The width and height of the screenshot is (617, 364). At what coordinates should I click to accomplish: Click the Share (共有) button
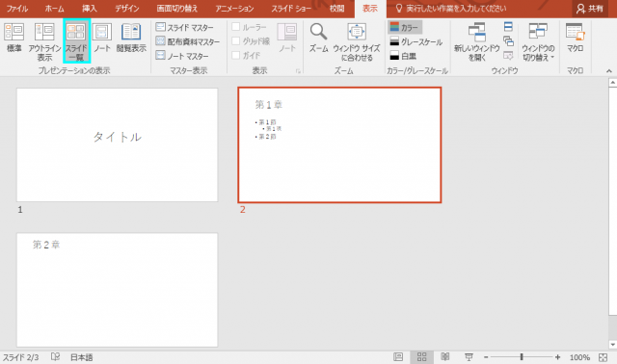[589, 9]
